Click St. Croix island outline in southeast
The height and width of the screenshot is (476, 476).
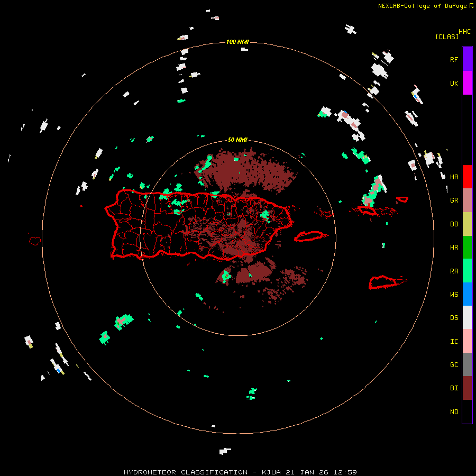pos(382,282)
